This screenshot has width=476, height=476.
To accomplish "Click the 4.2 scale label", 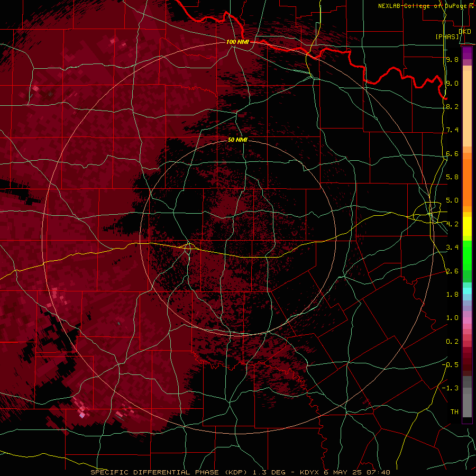I will [452, 224].
